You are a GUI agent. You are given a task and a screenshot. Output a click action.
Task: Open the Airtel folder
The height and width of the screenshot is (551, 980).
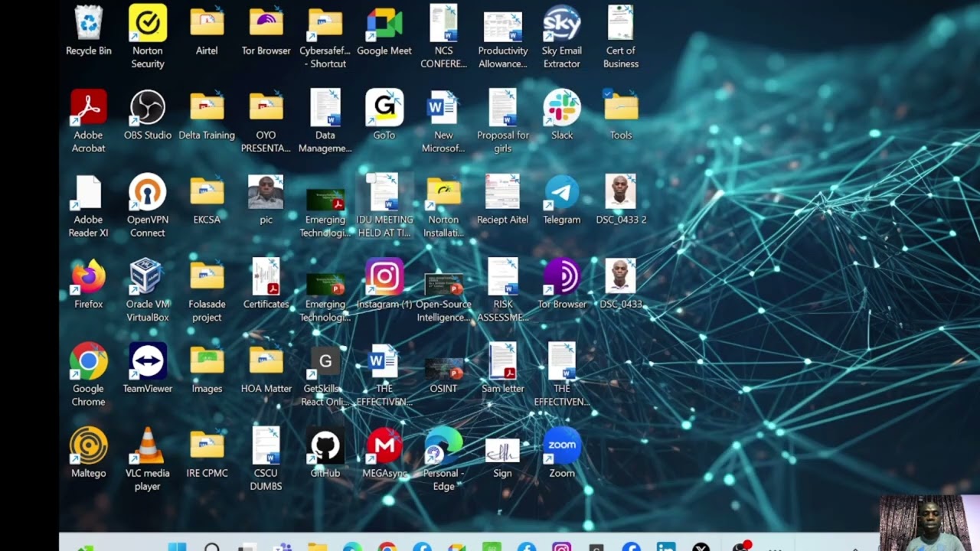[207, 23]
